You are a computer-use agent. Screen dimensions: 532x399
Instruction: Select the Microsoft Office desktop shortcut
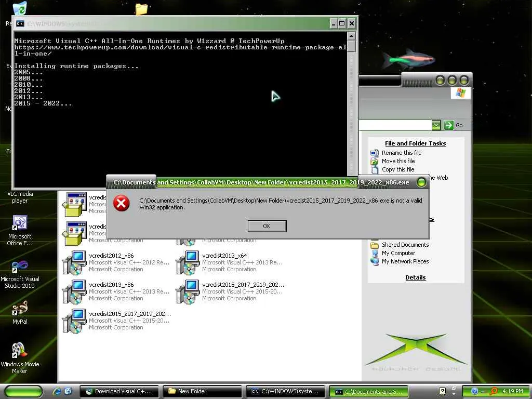pyautogui.click(x=20, y=230)
